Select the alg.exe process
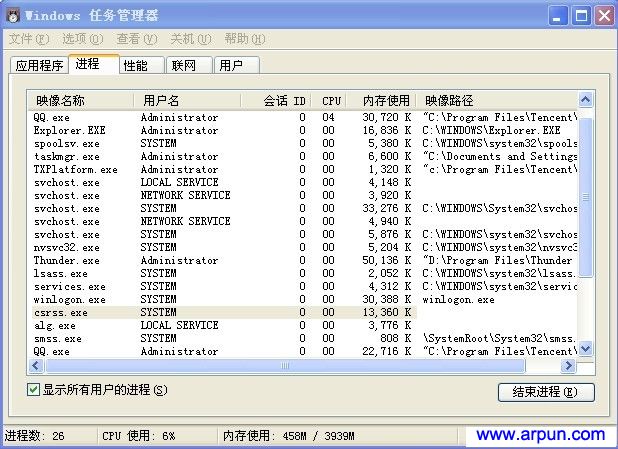This screenshot has width=618, height=449. pos(303,326)
